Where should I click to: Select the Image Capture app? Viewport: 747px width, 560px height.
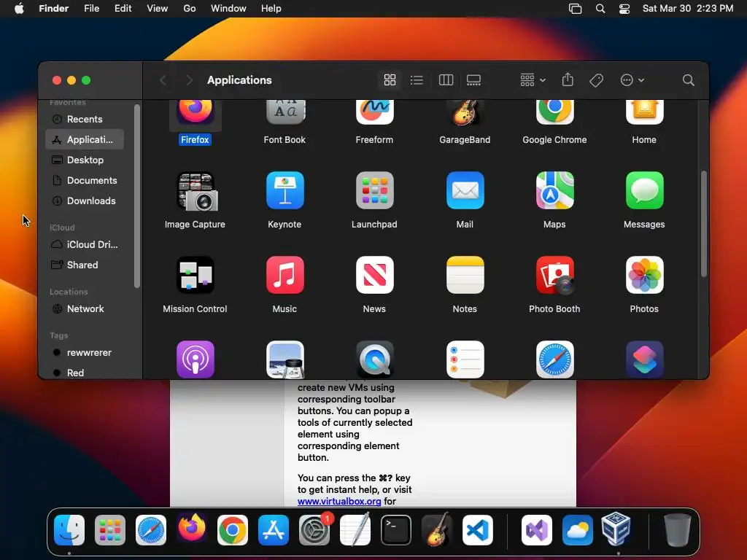(197, 191)
